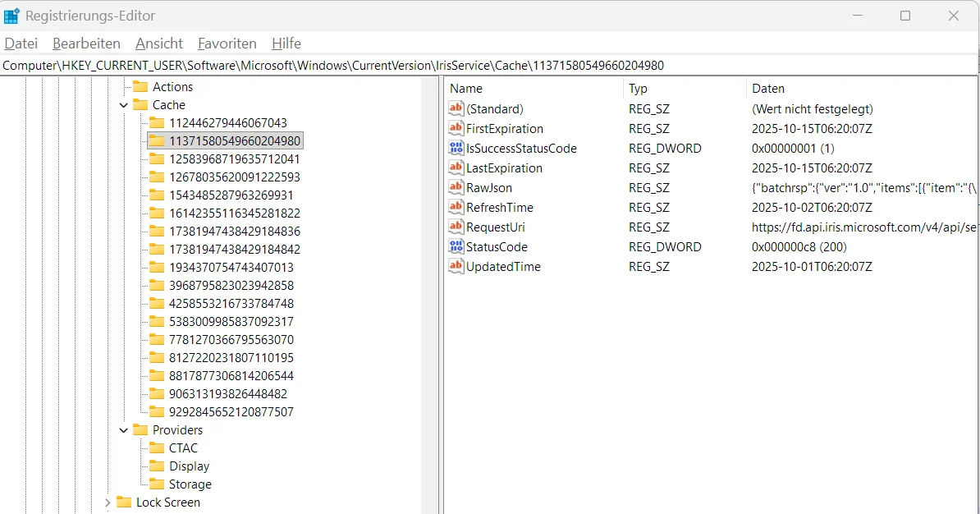Click folder icon of key 17381947438429184836
980x514 pixels.
click(157, 232)
